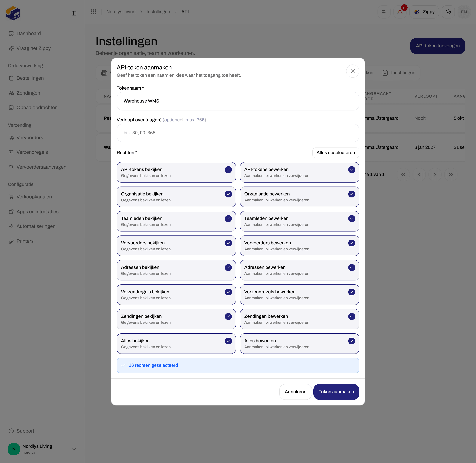Click API-token toevoegen button
This screenshot has width=476, height=463.
pos(438,46)
